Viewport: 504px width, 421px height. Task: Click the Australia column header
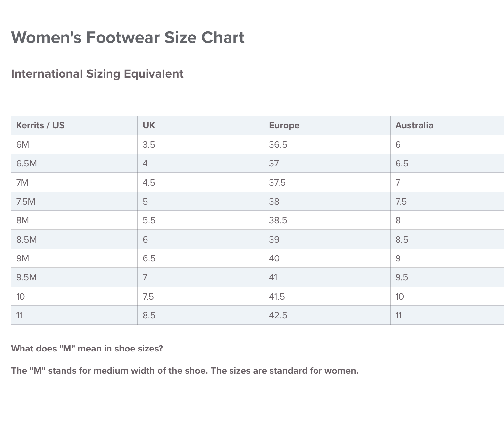point(414,125)
